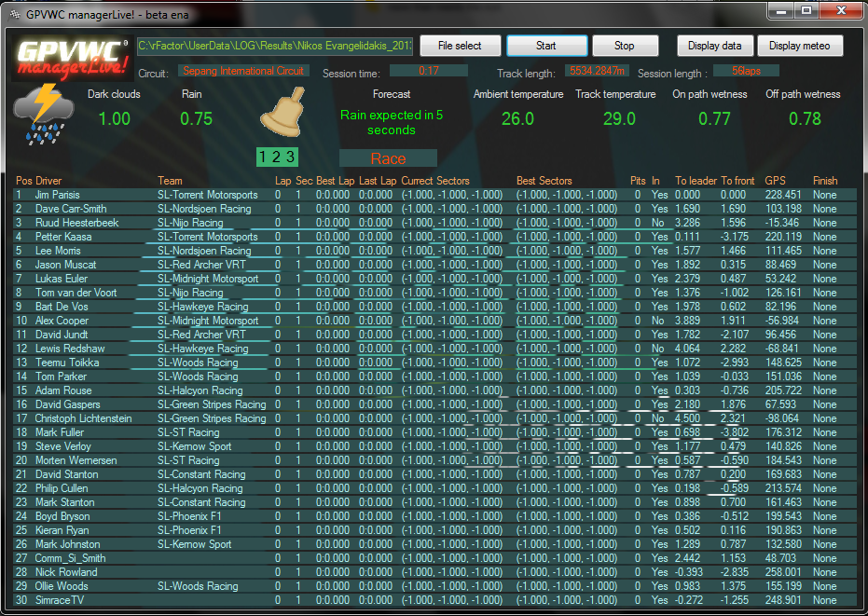Image resolution: width=868 pixels, height=616 pixels.
Task: Click the To leader column header
Action: (x=696, y=181)
